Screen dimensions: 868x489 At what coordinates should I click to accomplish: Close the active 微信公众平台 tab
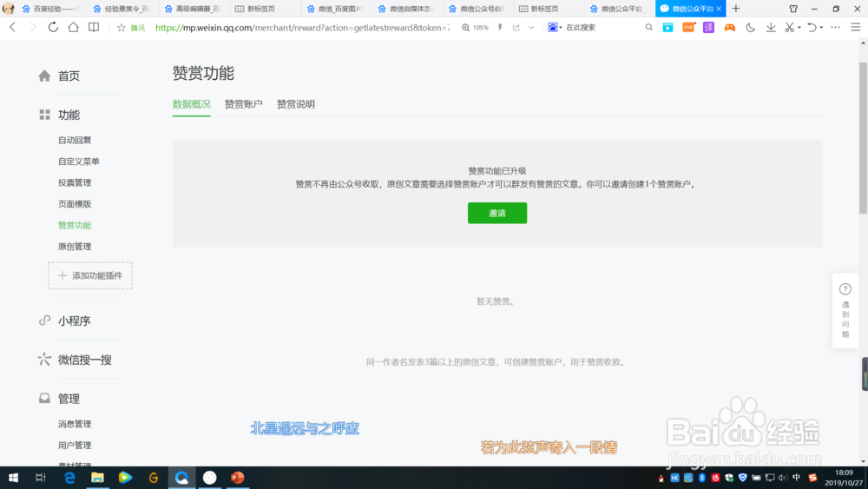719,9
